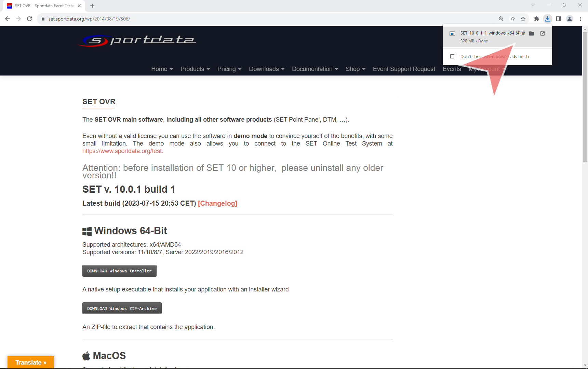Go back using browser back arrow
Image resolution: width=588 pixels, height=369 pixels.
pyautogui.click(x=8, y=19)
